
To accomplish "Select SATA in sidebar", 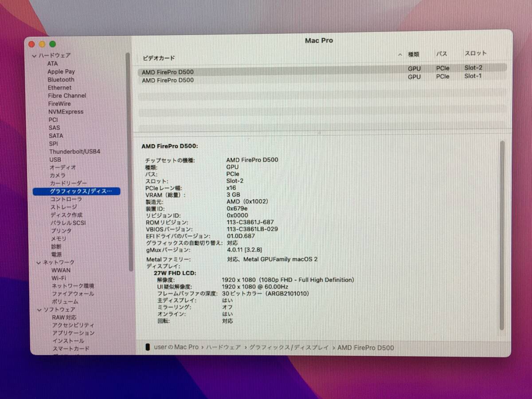I will [56, 136].
